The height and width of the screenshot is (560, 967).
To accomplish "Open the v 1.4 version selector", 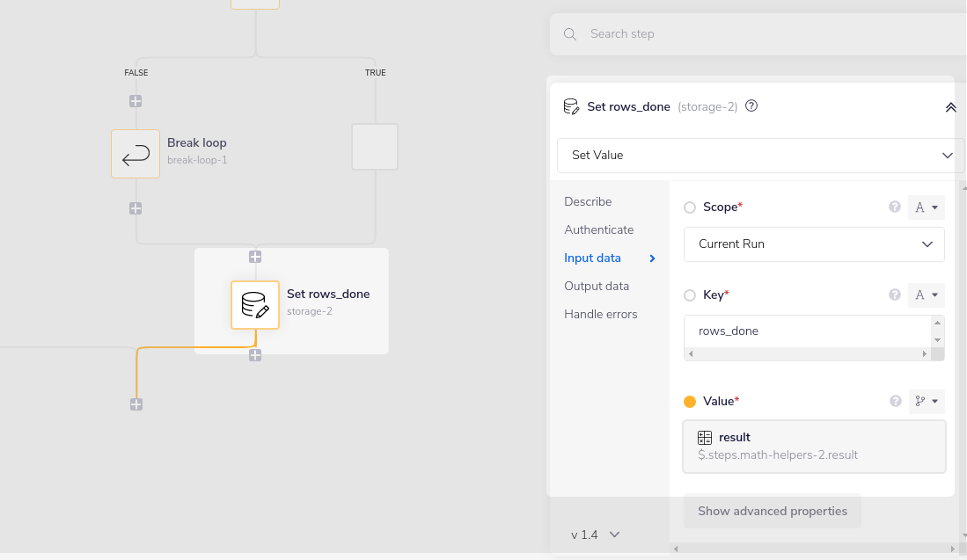I will 596,535.
